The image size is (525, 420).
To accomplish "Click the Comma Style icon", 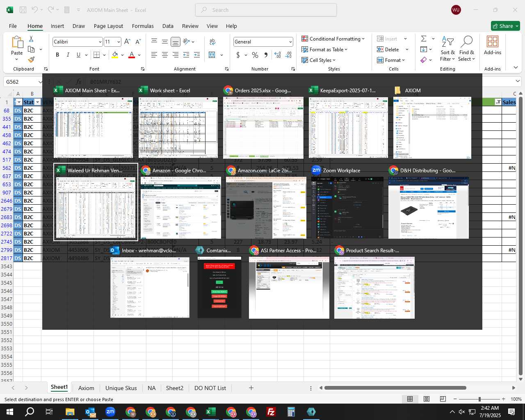I will pyautogui.click(x=266, y=55).
